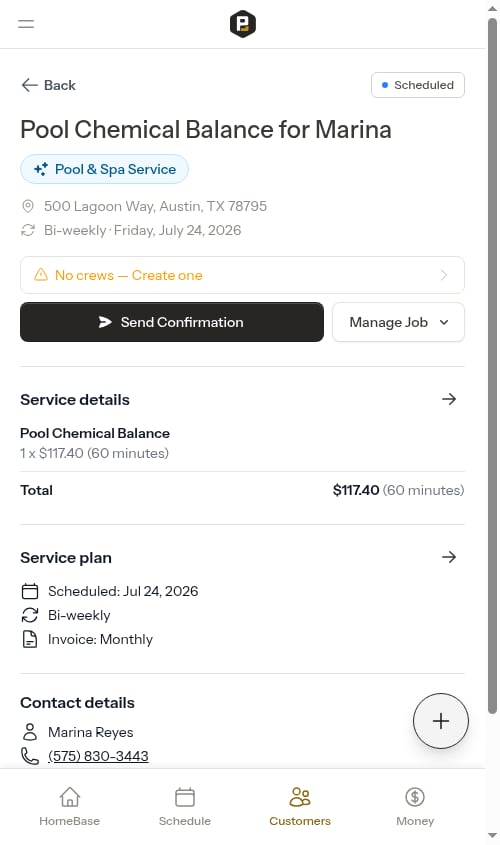
Task: Open the Manage Job dropdown
Action: click(x=398, y=322)
